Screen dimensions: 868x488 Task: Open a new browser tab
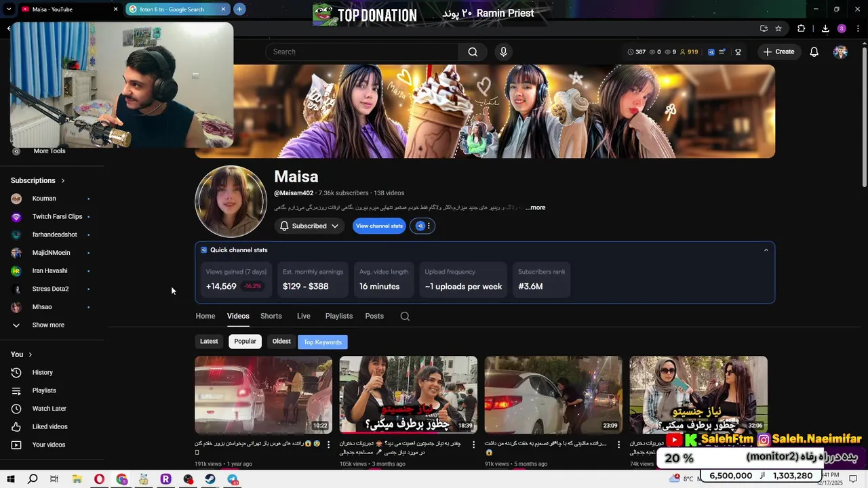point(239,9)
